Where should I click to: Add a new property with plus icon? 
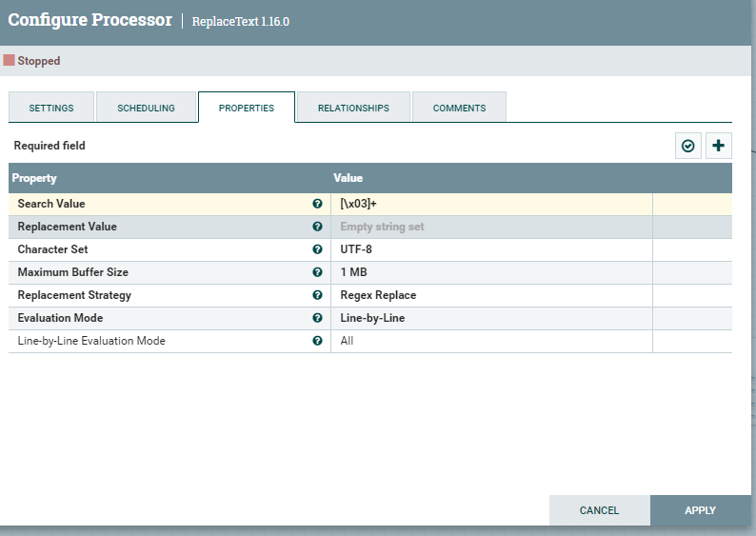click(719, 146)
